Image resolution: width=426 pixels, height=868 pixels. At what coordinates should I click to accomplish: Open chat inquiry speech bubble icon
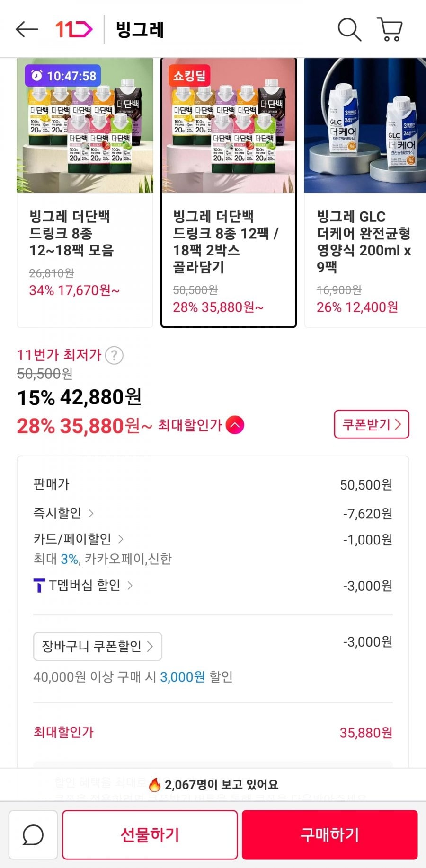click(x=33, y=834)
